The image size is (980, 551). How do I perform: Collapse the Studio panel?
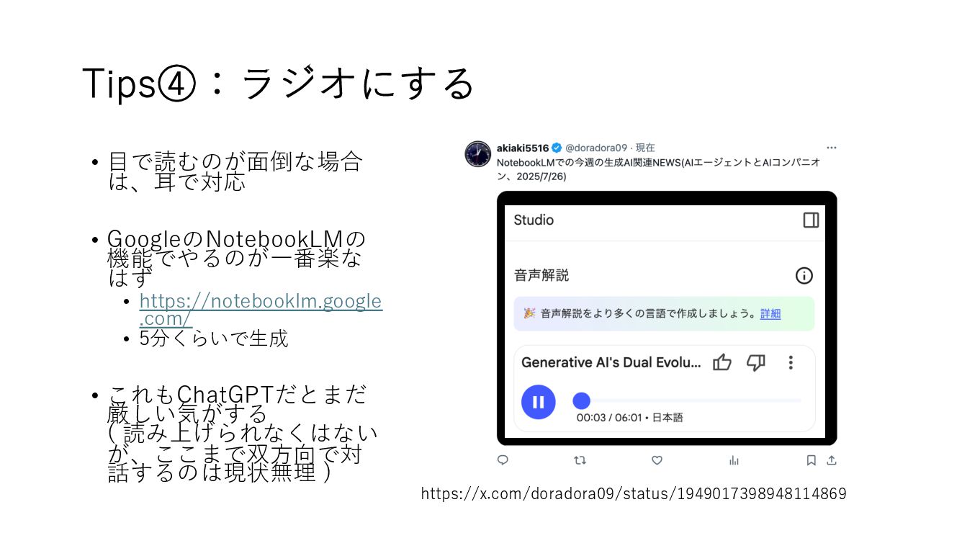[x=811, y=220]
